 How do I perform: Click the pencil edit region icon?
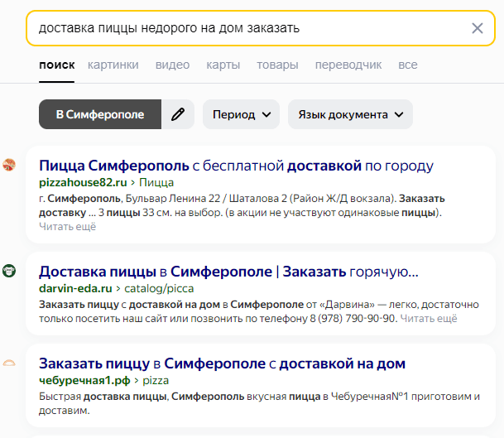pyautogui.click(x=177, y=114)
